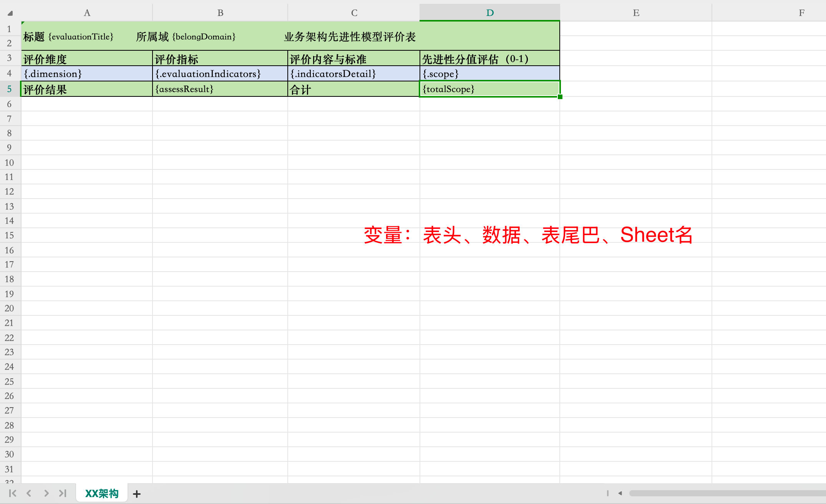826x504 pixels.
Task: Select column E header
Action: point(636,13)
